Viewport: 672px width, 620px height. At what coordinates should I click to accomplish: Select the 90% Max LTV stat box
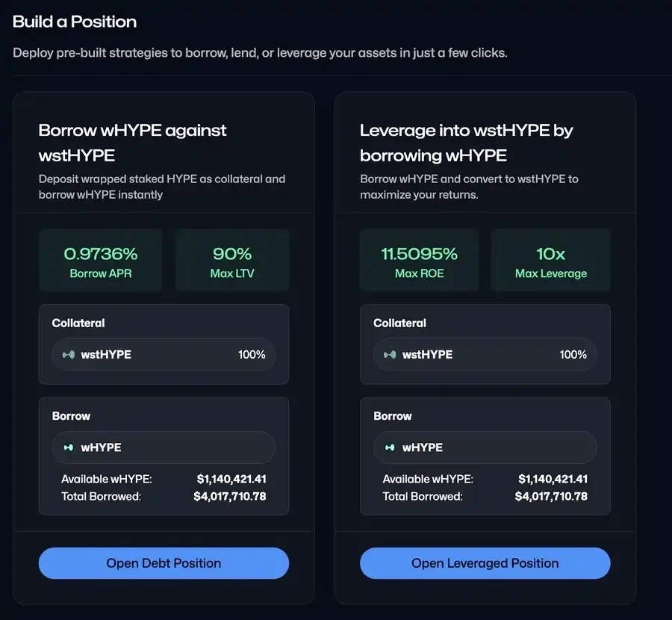232,259
